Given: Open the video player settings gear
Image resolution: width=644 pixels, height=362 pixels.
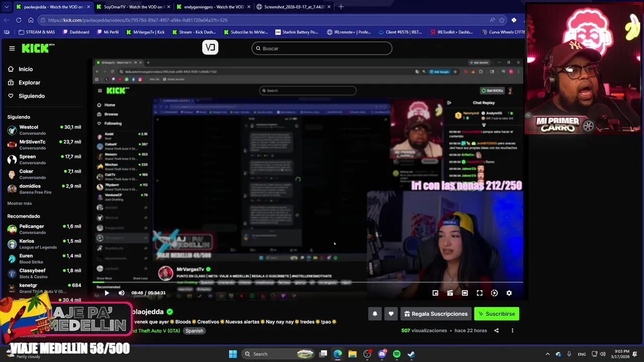Looking at the screenshot, I should (509, 293).
